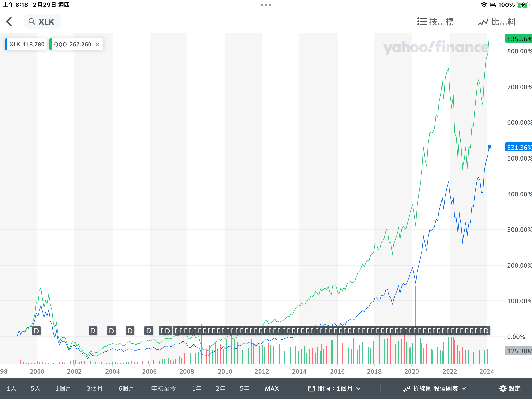Image resolution: width=532 pixels, height=399 pixels.
Task: Select the 1個月 time range
Action: tap(63, 388)
